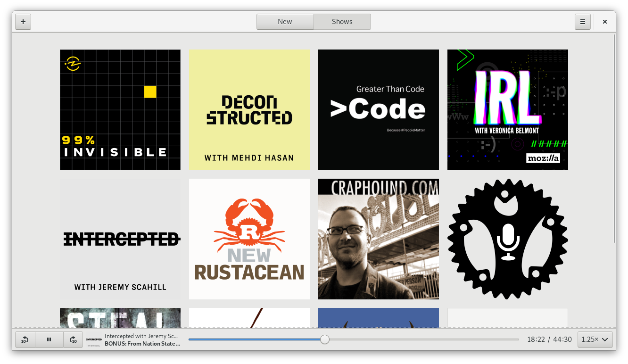Open the Greater Than Code show
The image size is (628, 364).
pyautogui.click(x=379, y=110)
